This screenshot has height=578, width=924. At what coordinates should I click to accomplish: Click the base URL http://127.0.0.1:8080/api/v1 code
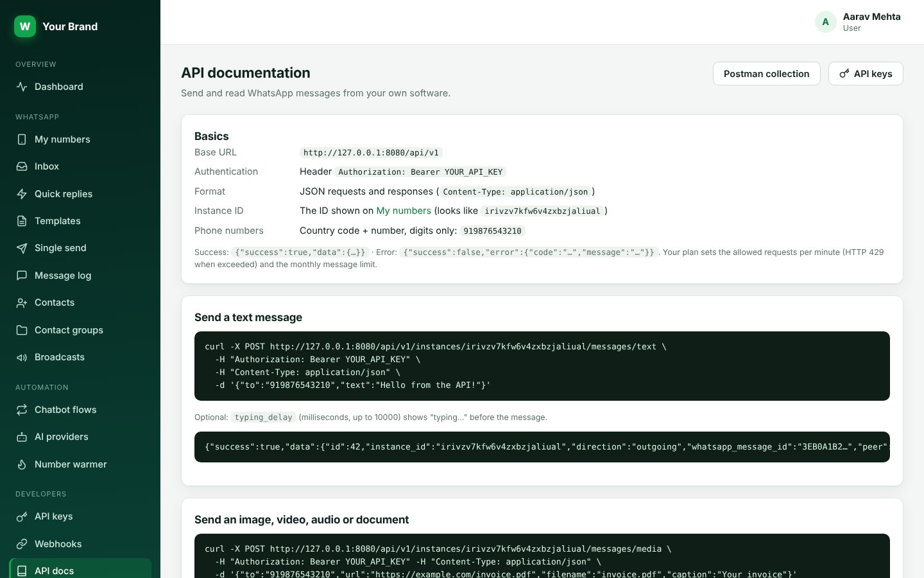371,153
